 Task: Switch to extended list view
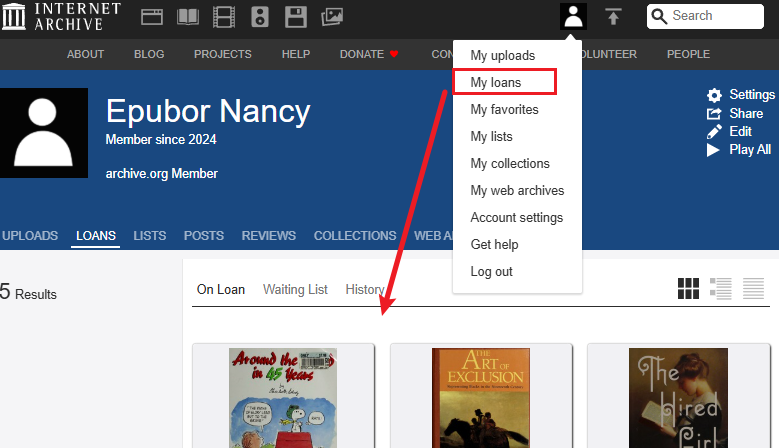point(720,289)
